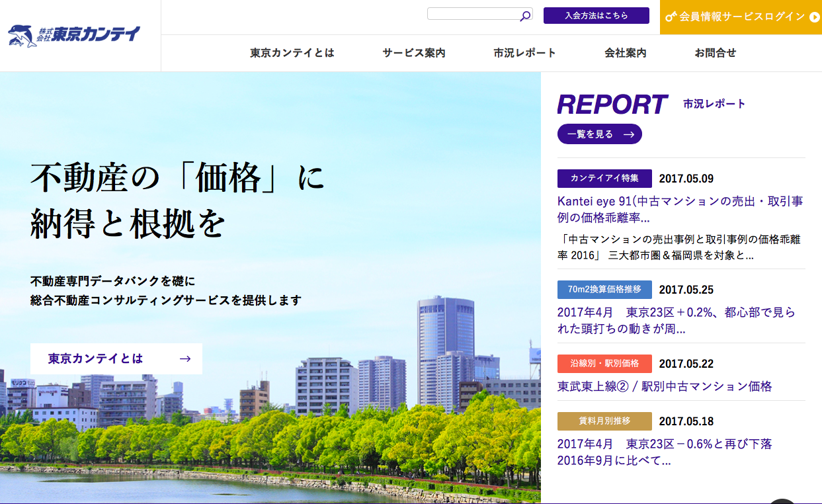Click the search magnifier icon
Viewport: 822px width, 504px height.
coord(525,16)
